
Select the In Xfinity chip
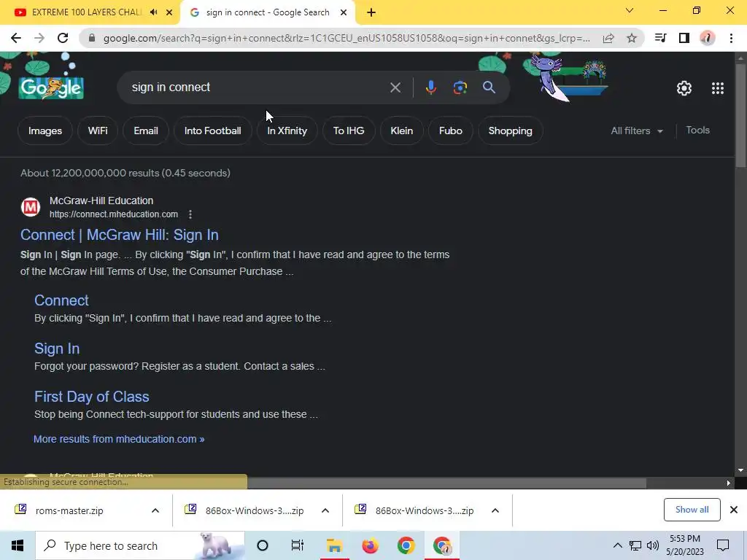pyautogui.click(x=287, y=131)
